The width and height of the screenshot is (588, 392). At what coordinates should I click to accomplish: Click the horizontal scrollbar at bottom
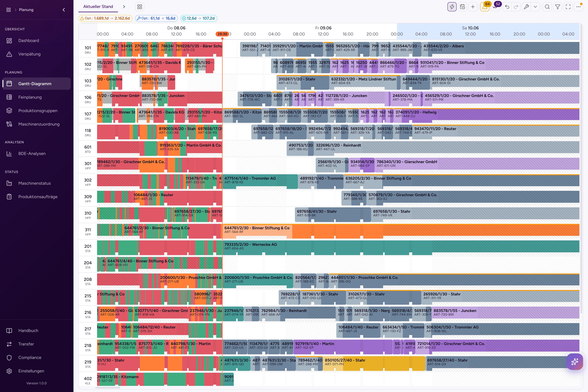[108, 388]
